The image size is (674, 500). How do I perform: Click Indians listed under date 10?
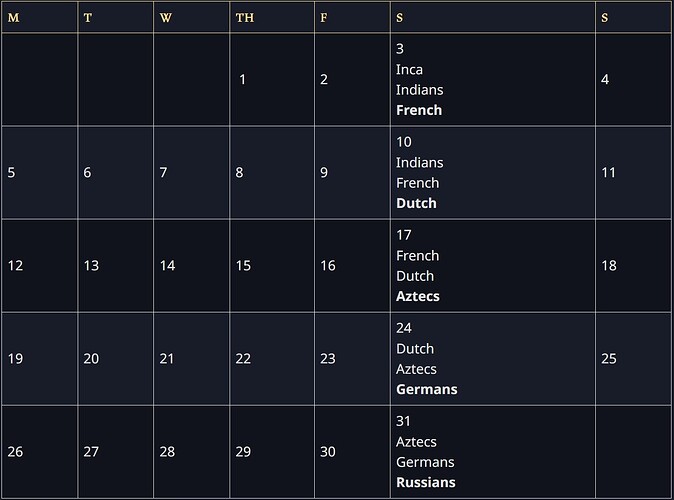pos(419,162)
